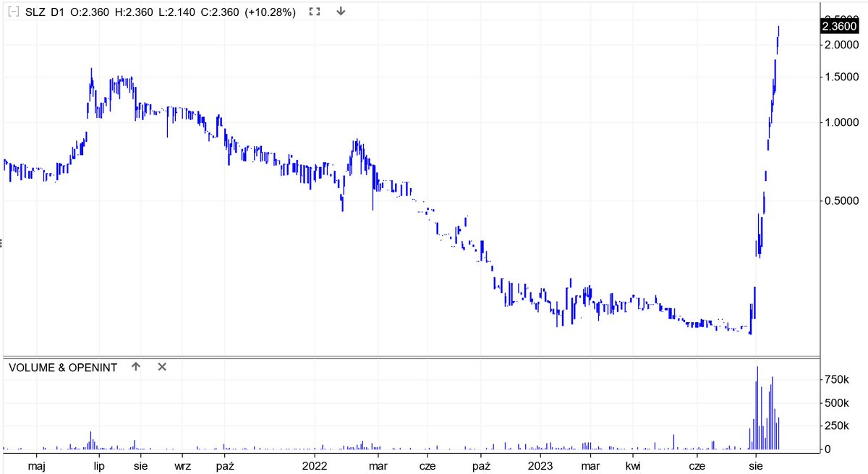Click the lip time axis label
Viewport: 868px width, 474px height.
click(x=98, y=465)
